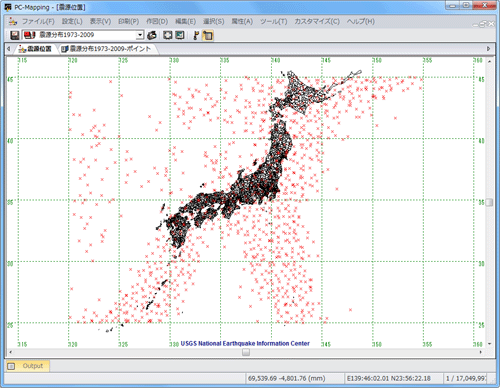Click the application icon left of ファイル menu
The height and width of the screenshot is (388, 500).
click(13, 22)
